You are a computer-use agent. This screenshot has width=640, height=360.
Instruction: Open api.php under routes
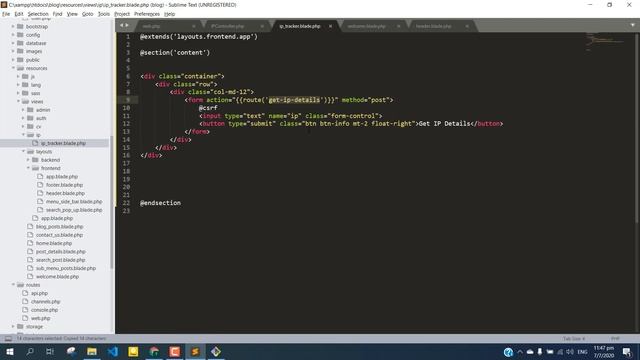click(x=39, y=293)
